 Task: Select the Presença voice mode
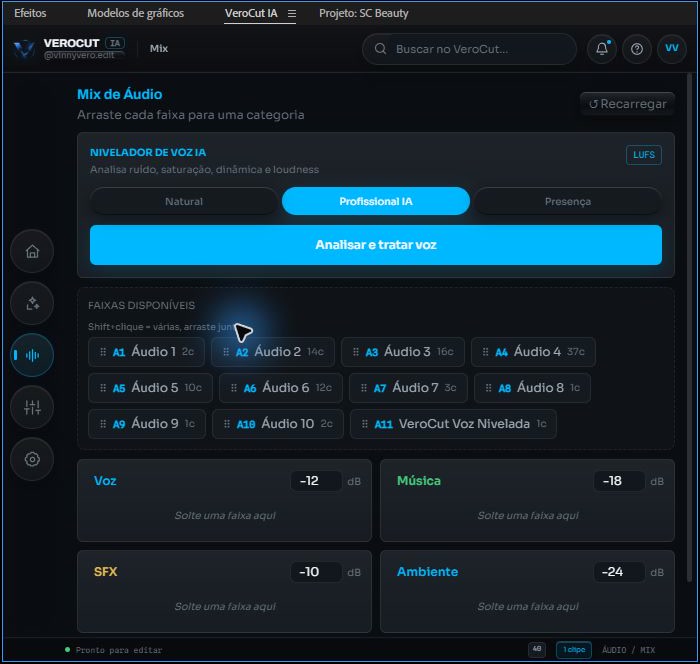(x=568, y=201)
